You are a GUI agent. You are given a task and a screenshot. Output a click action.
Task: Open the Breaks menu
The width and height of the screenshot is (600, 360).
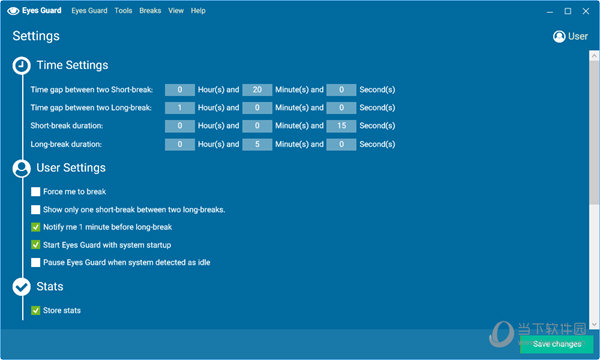(150, 11)
